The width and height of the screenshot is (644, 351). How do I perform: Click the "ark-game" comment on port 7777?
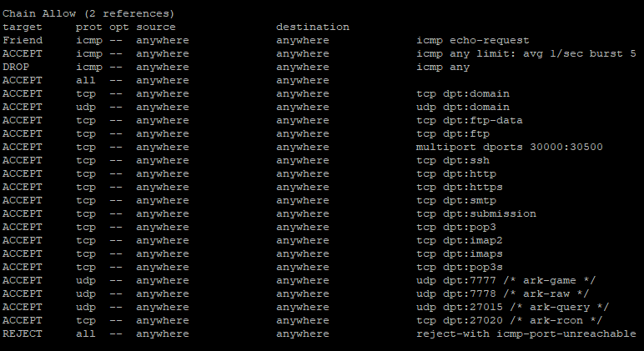pyautogui.click(x=550, y=280)
